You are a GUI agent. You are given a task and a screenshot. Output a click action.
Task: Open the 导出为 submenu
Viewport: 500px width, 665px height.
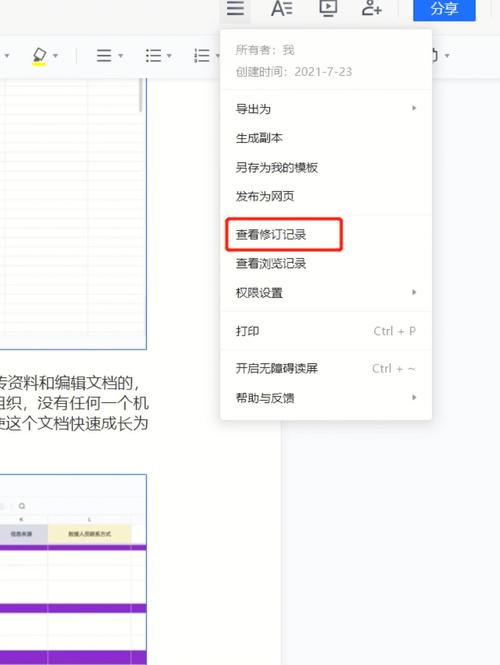point(326,109)
